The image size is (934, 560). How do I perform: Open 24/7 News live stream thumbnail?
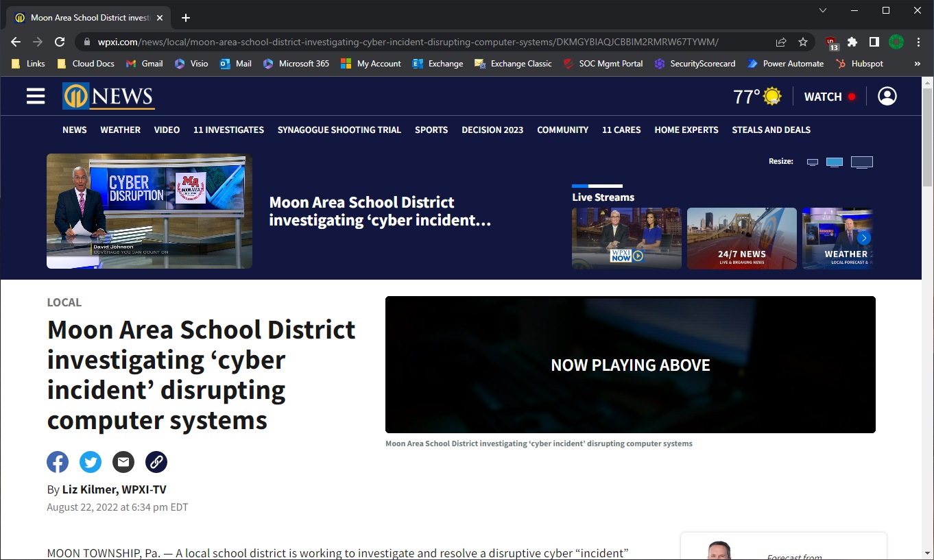click(742, 238)
